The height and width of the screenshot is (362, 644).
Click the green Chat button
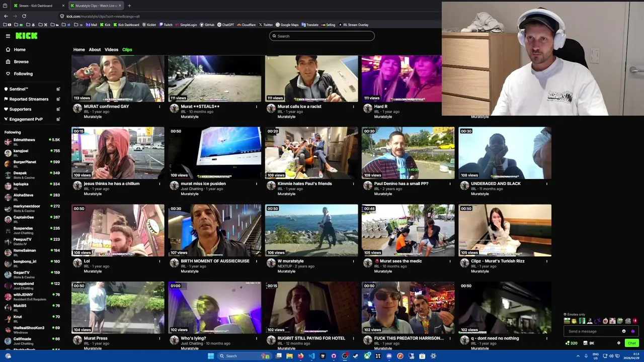pyautogui.click(x=632, y=343)
